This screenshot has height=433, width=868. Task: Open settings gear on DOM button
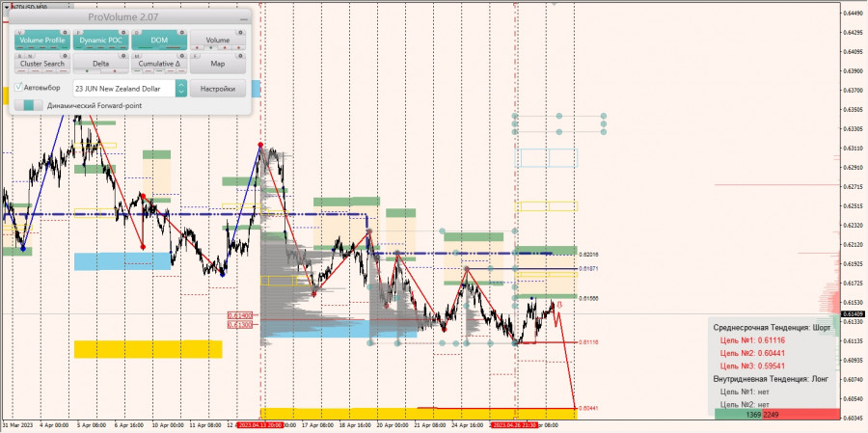[x=182, y=32]
